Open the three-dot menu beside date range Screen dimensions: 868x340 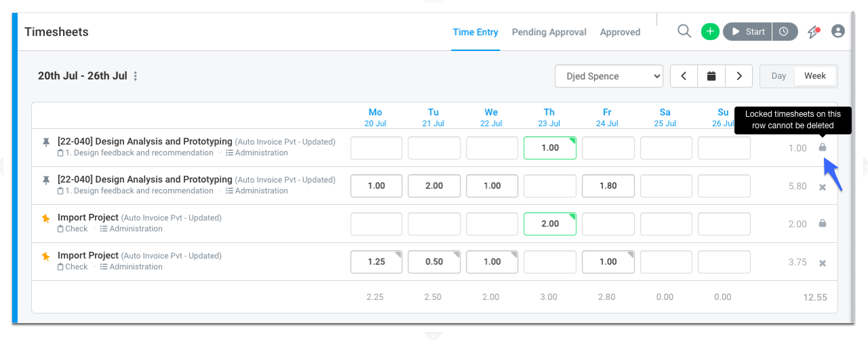[x=136, y=76]
